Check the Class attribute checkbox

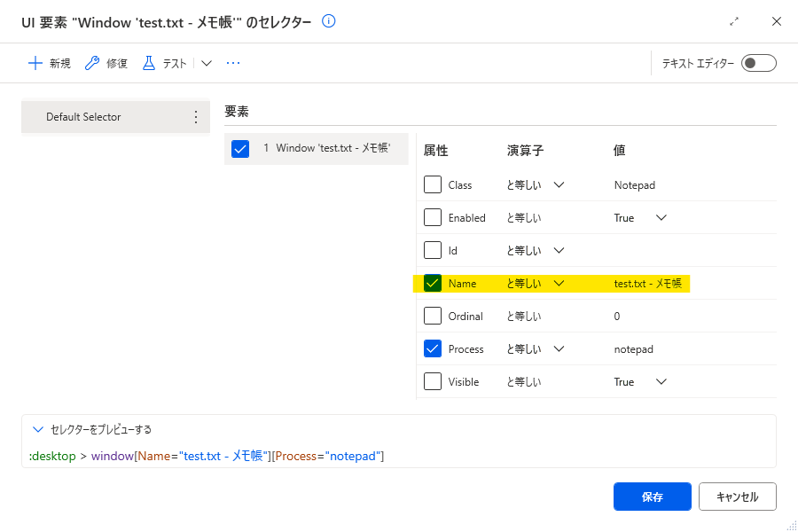(433, 184)
